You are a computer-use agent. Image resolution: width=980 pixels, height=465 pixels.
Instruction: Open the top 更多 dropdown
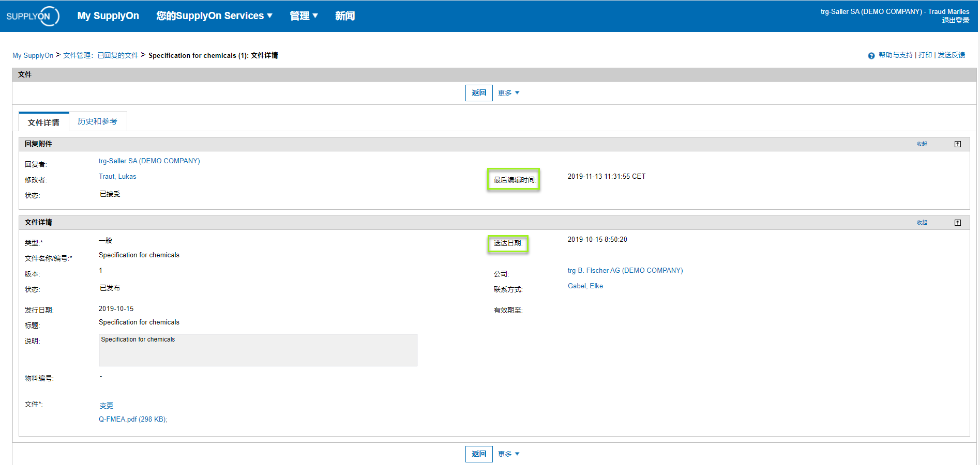coord(508,93)
